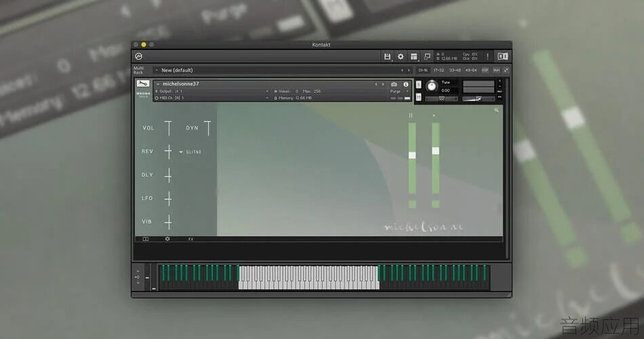Screen dimensions: 644x339
Task: Show instrument pages 49-64
Action: (x=470, y=71)
